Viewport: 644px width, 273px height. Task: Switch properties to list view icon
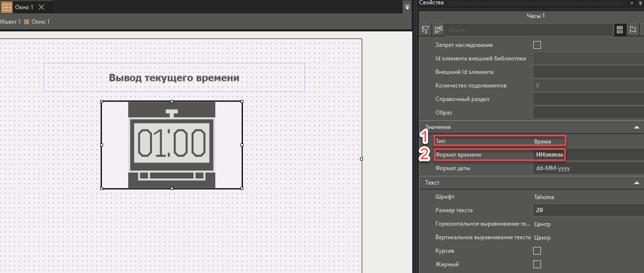point(619,30)
